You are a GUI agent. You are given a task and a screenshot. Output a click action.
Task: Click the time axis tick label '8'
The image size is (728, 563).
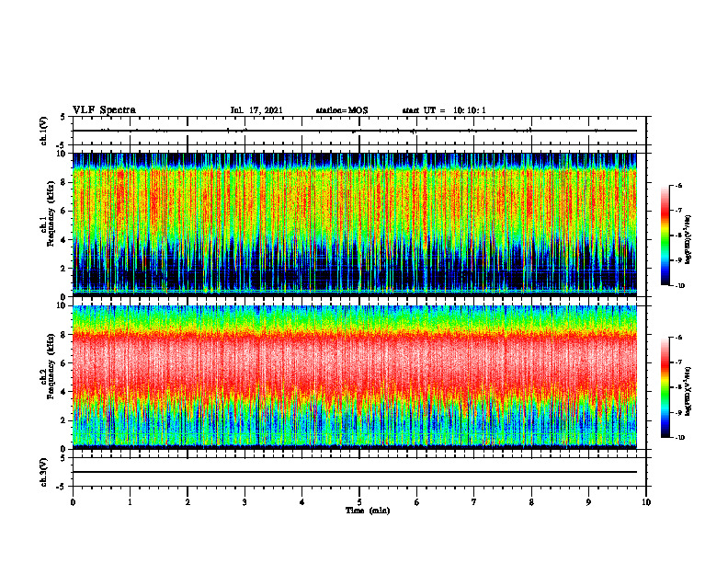(x=531, y=502)
